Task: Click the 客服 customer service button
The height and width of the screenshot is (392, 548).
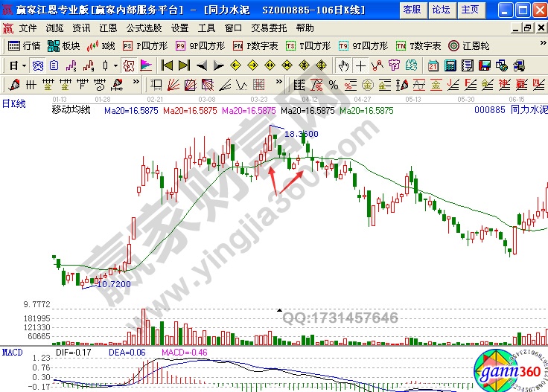Action: 411,9
